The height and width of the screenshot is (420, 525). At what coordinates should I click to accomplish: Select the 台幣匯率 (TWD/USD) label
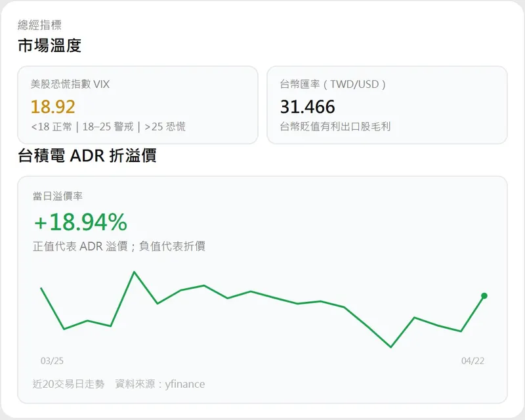point(333,84)
